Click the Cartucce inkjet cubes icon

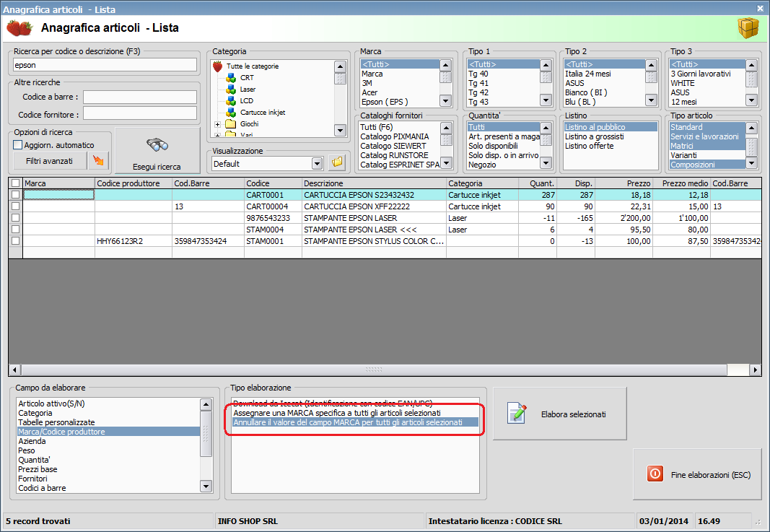(x=231, y=112)
